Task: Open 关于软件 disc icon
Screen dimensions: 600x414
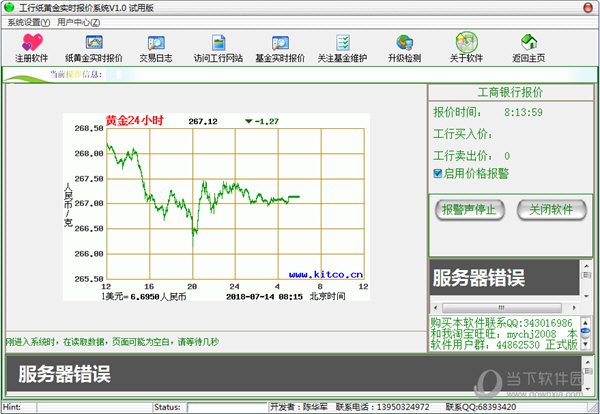Action: (466, 42)
